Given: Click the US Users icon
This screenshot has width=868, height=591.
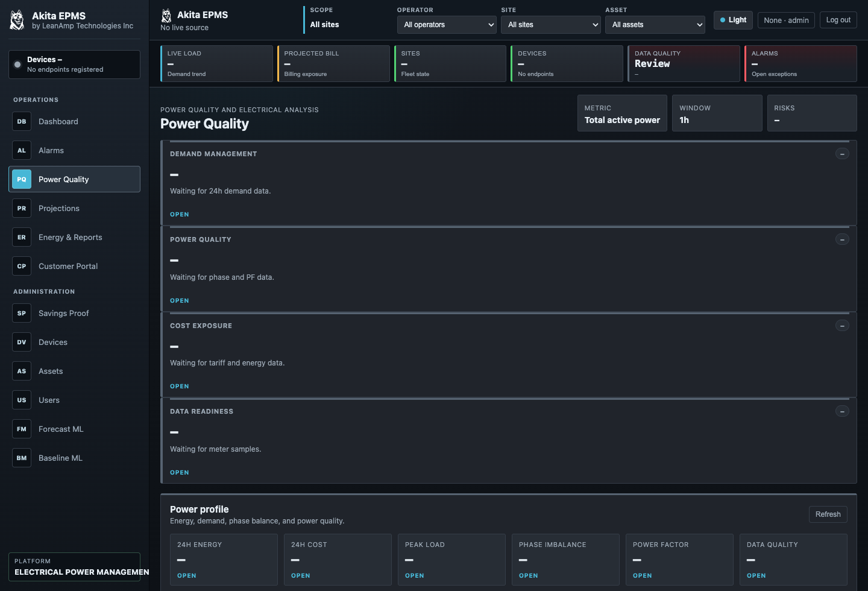Looking at the screenshot, I should pos(22,400).
